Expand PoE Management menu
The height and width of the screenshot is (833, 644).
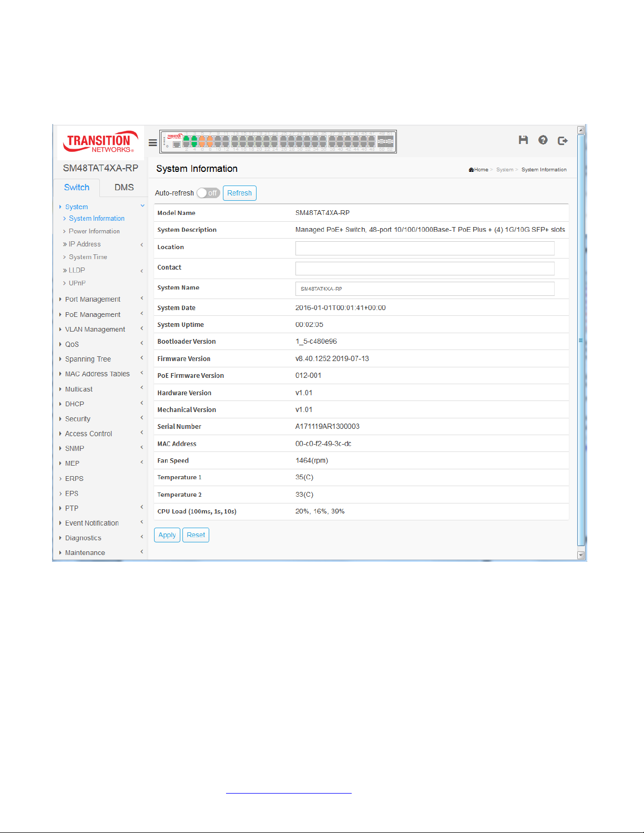tap(93, 315)
